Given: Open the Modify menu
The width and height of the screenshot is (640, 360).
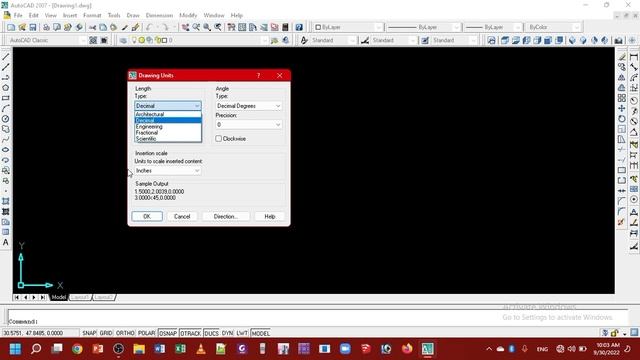Looking at the screenshot, I should (x=188, y=16).
